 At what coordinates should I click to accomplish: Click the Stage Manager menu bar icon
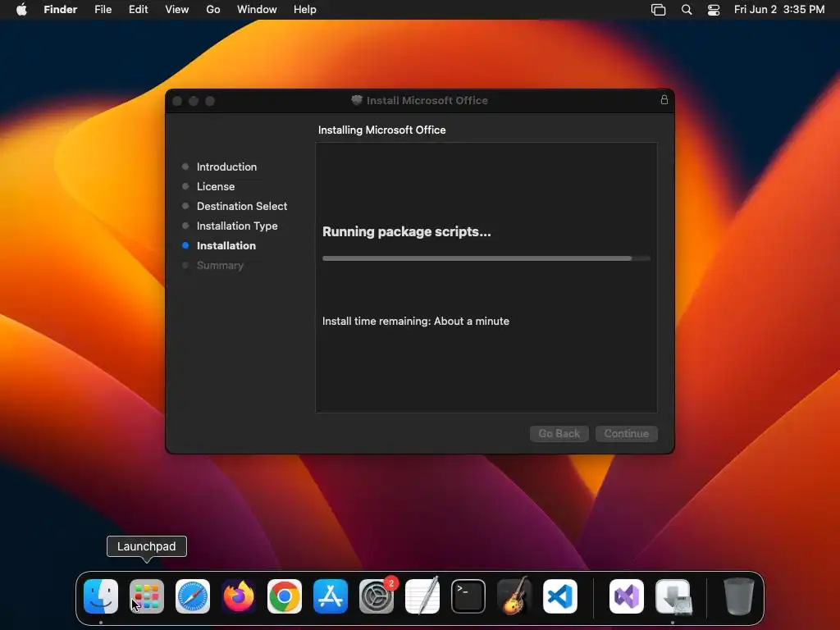(x=659, y=10)
